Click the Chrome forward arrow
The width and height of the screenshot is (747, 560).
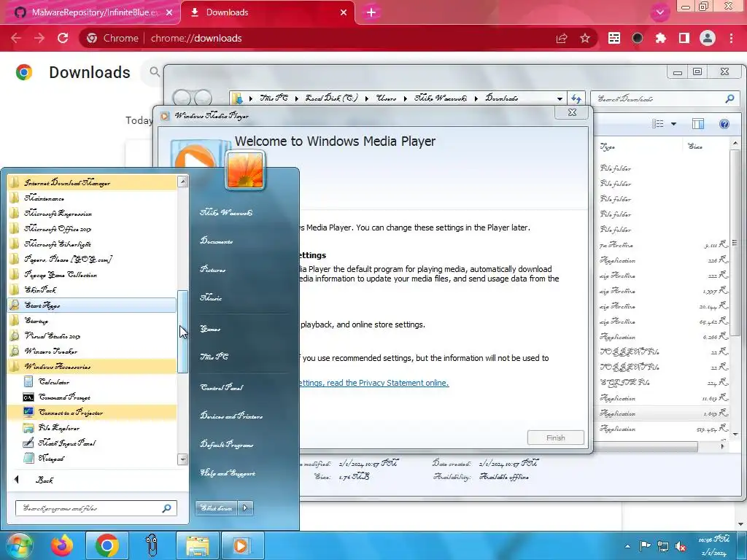click(x=39, y=38)
